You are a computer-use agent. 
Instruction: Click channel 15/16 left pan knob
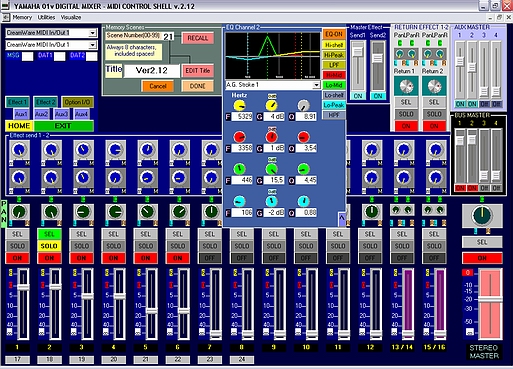tap(428, 210)
